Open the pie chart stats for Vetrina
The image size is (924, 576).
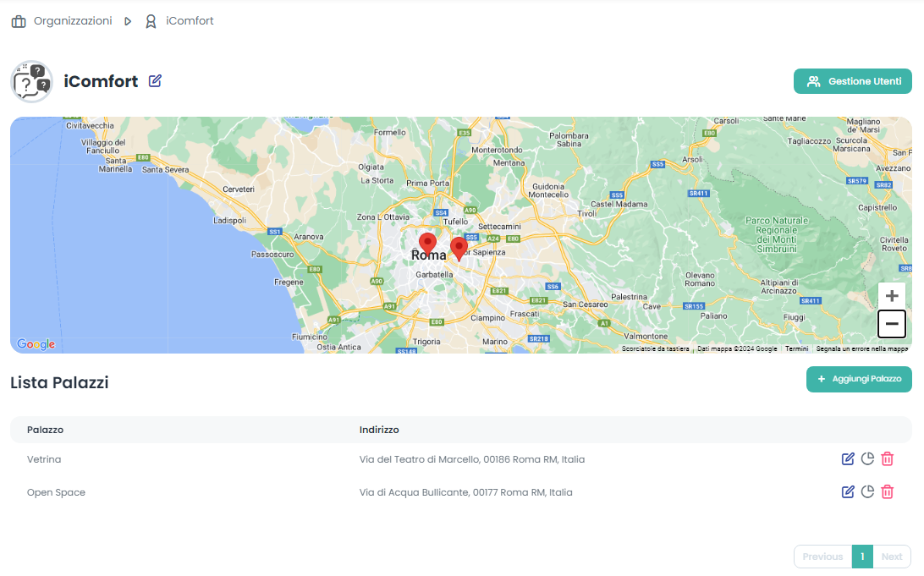point(867,459)
